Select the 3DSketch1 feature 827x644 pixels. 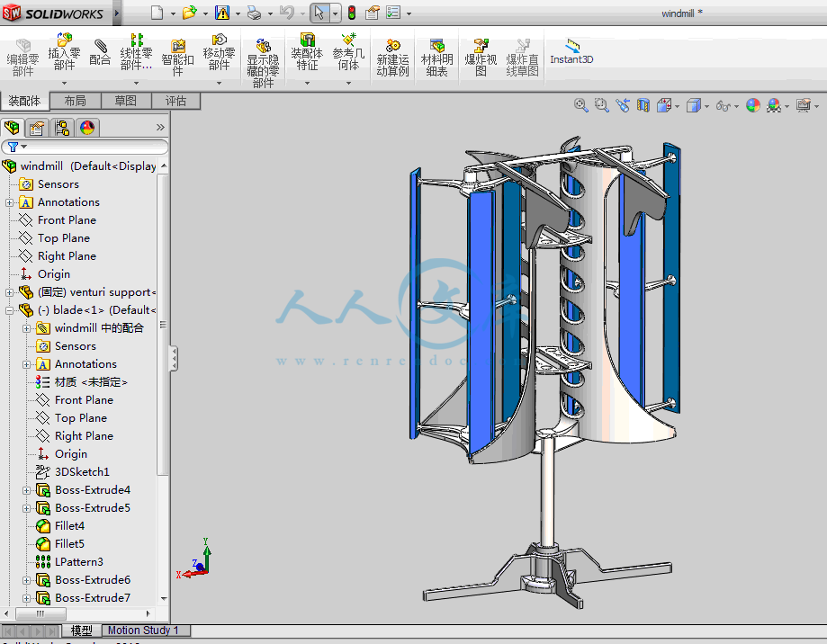tap(72, 471)
